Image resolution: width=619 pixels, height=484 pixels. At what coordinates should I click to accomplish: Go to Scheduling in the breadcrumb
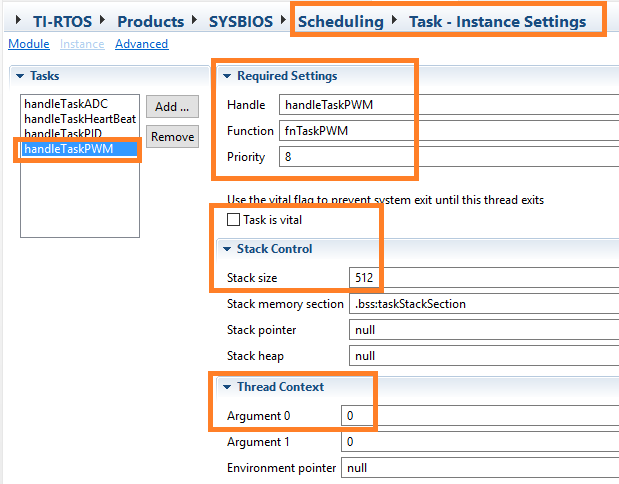tap(340, 21)
